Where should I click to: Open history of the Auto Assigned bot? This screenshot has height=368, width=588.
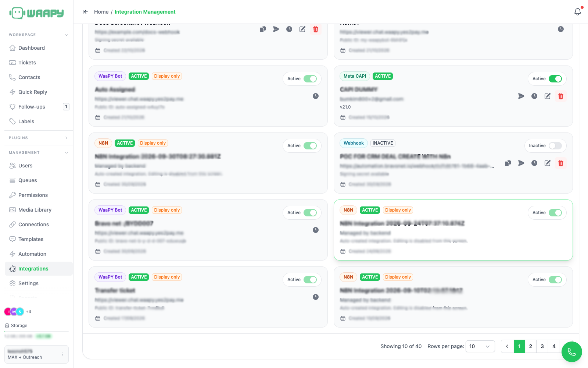(316, 96)
